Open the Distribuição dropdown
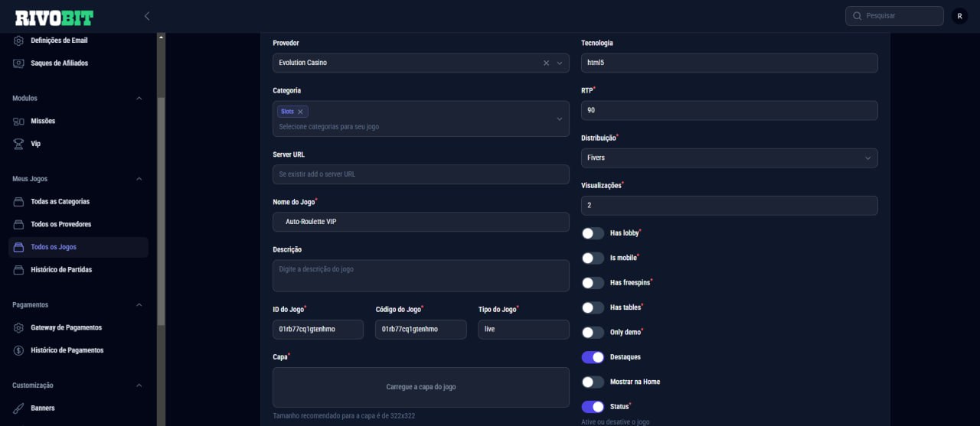The height and width of the screenshot is (426, 980). coord(729,158)
